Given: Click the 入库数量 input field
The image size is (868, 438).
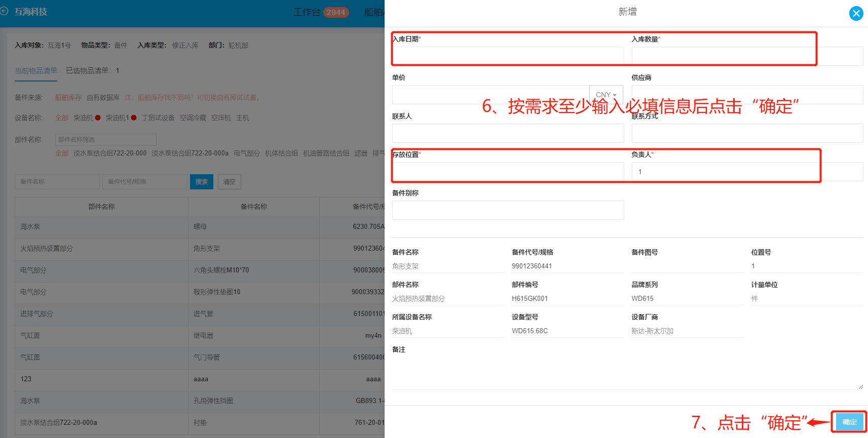Looking at the screenshot, I should click(747, 56).
